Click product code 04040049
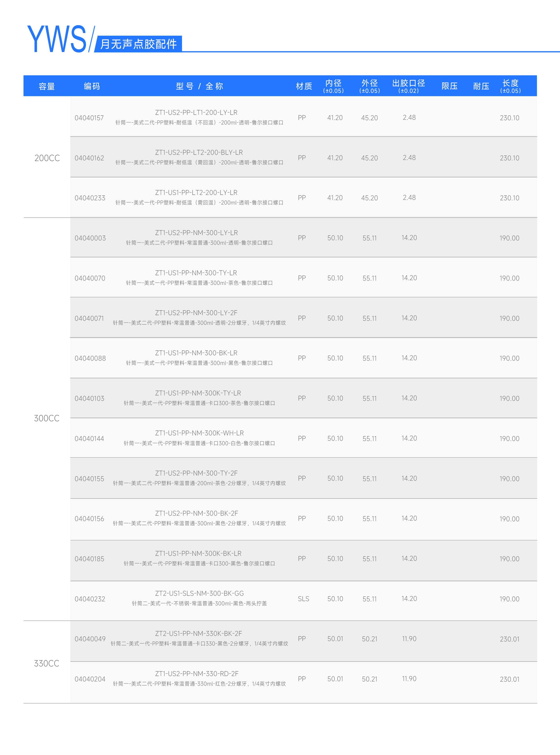560x755 pixels. pyautogui.click(x=90, y=639)
